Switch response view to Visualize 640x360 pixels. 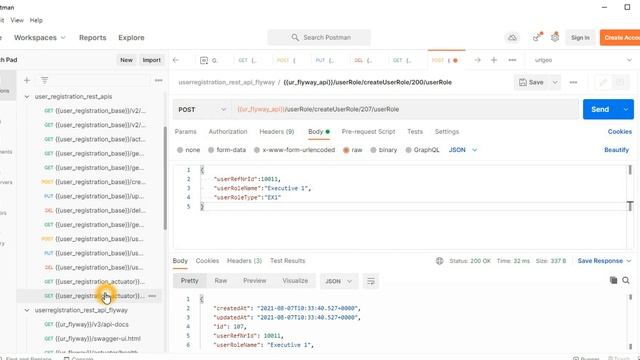pyautogui.click(x=295, y=281)
